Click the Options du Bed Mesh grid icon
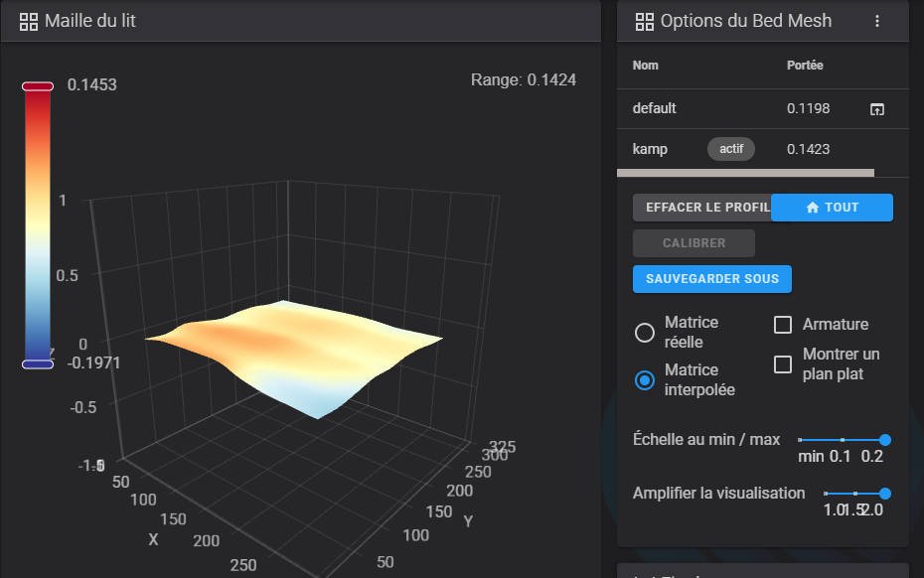Screen dimensions: 924x578 [644, 22]
